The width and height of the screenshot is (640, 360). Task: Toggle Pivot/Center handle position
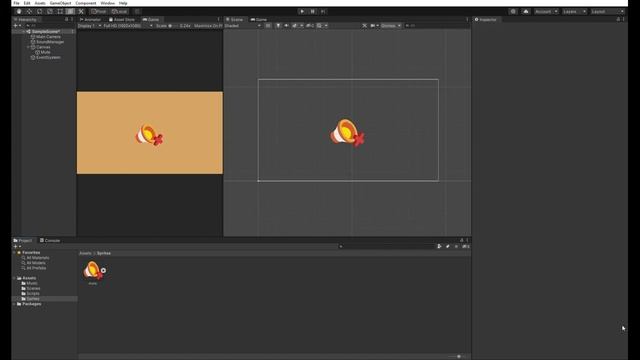click(99, 11)
